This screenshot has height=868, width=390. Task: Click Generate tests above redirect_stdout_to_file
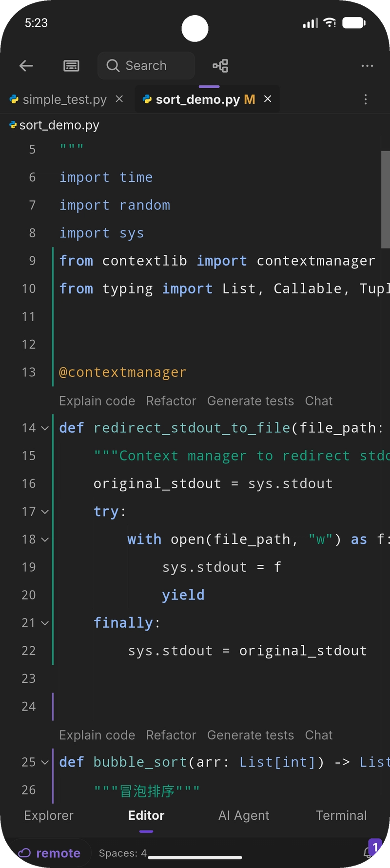[251, 401]
